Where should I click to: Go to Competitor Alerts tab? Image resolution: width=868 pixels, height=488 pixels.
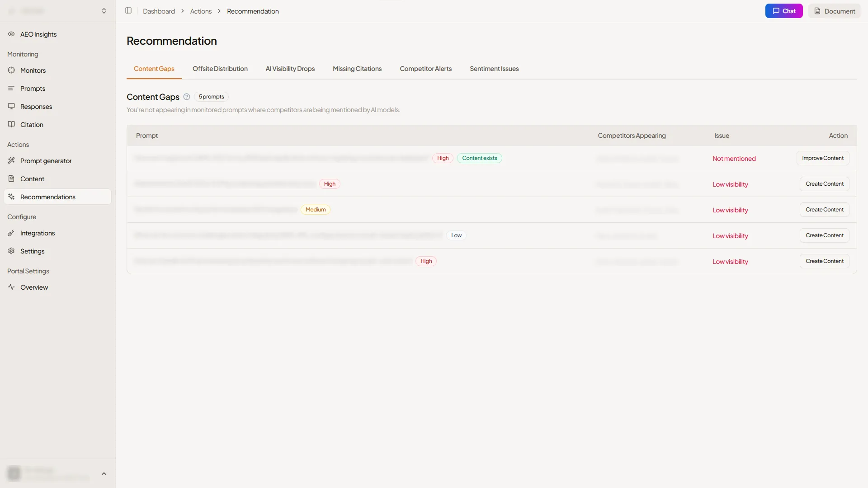pyautogui.click(x=426, y=69)
